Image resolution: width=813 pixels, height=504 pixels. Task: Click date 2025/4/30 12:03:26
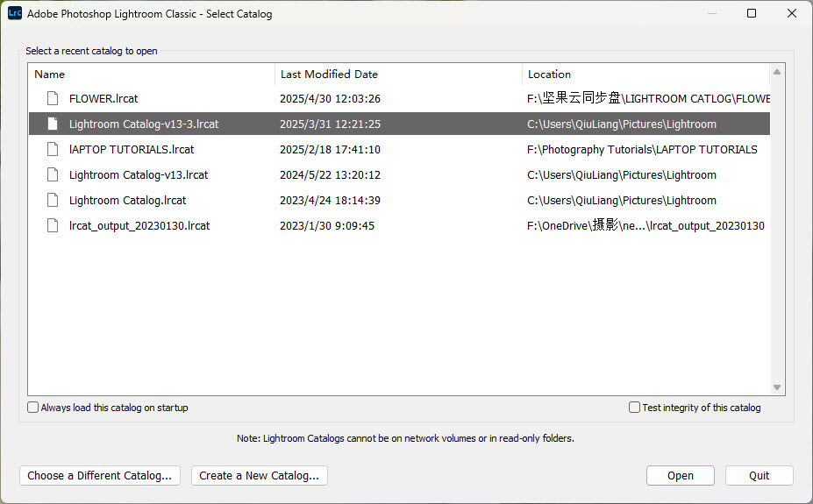[331, 98]
